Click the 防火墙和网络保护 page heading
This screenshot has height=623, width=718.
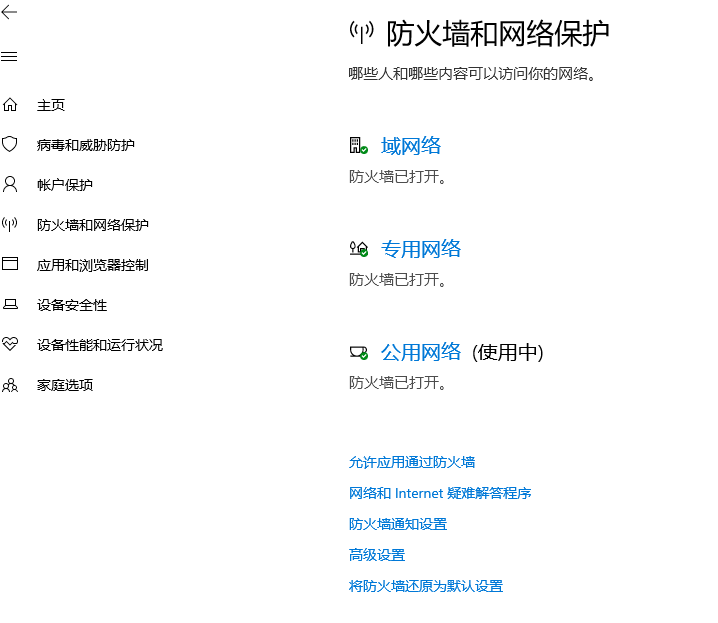click(498, 33)
